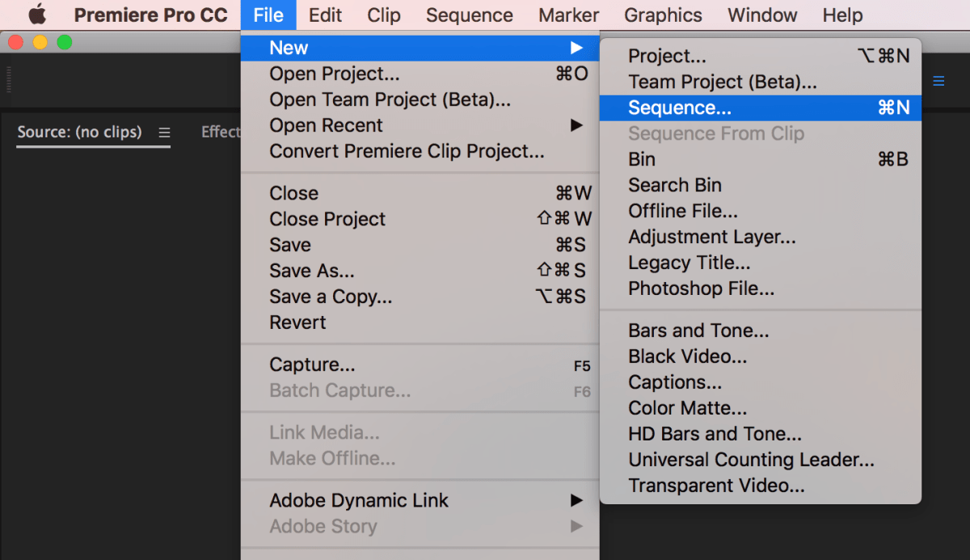Open the Edit menu
This screenshot has width=970, height=560.
pyautogui.click(x=325, y=15)
